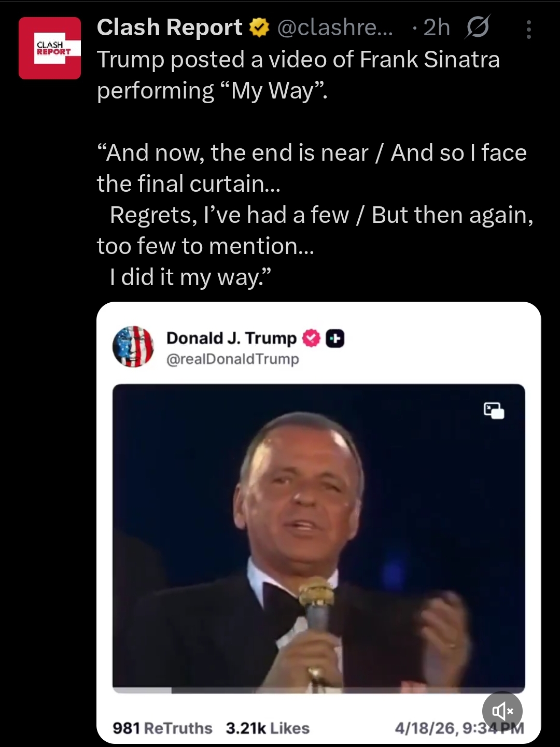The width and height of the screenshot is (560, 747).
Task: View the 981 ReTruths count
Action: [x=162, y=728]
